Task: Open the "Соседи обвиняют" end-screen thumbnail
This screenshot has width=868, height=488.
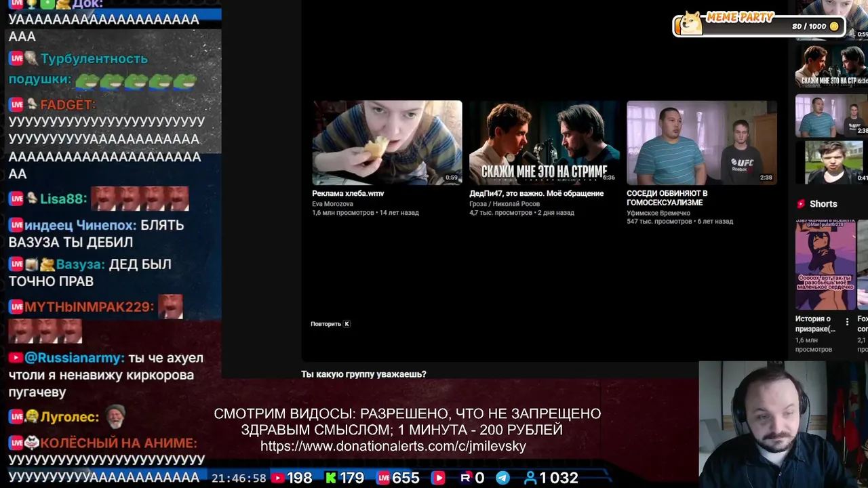Action: (x=702, y=142)
